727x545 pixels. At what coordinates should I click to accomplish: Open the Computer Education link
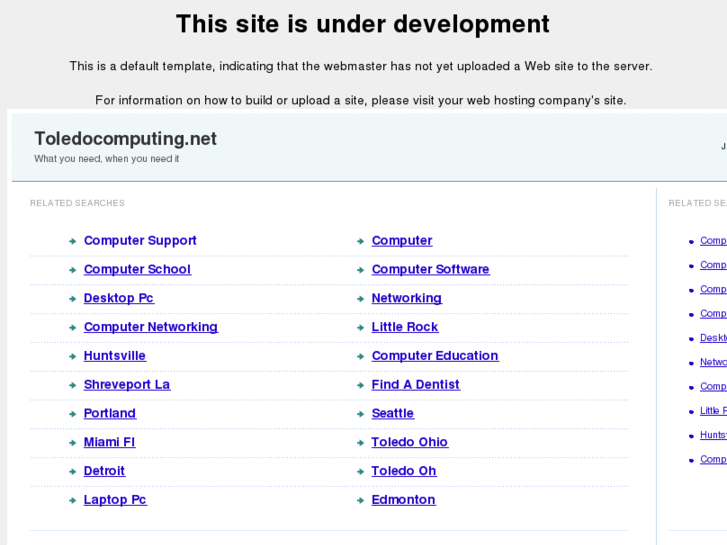click(x=435, y=356)
